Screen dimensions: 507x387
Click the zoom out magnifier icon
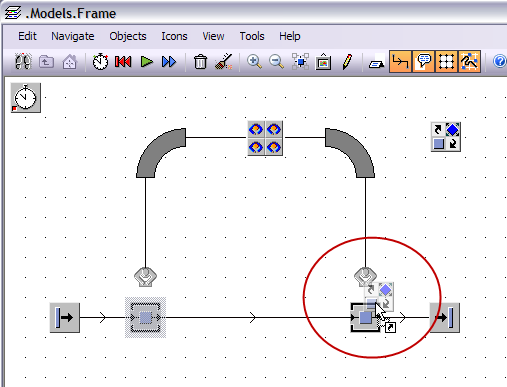tap(276, 62)
